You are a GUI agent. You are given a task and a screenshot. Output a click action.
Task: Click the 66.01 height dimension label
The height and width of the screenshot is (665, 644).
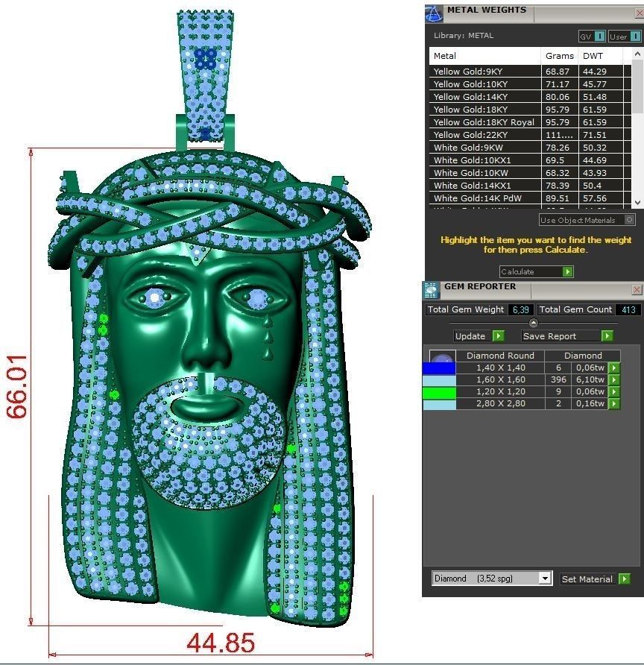17,387
